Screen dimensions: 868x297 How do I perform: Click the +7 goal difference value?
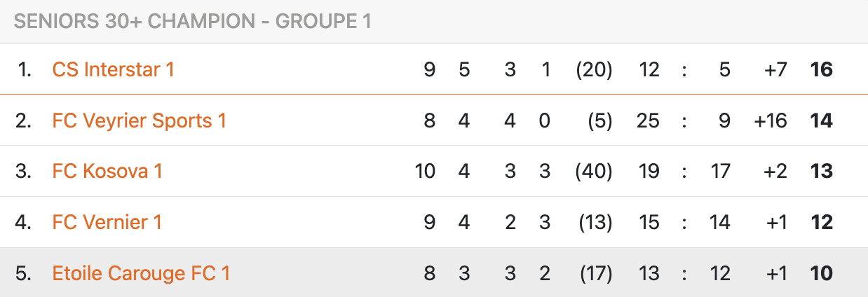pos(776,69)
